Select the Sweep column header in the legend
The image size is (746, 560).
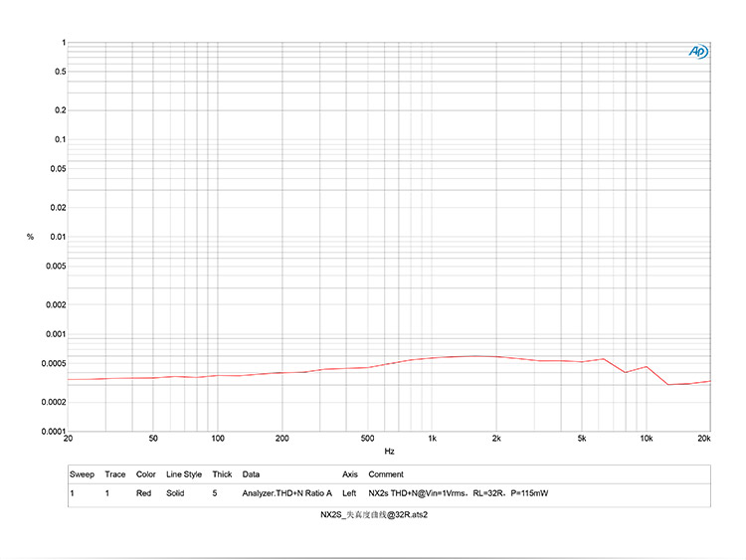82,474
